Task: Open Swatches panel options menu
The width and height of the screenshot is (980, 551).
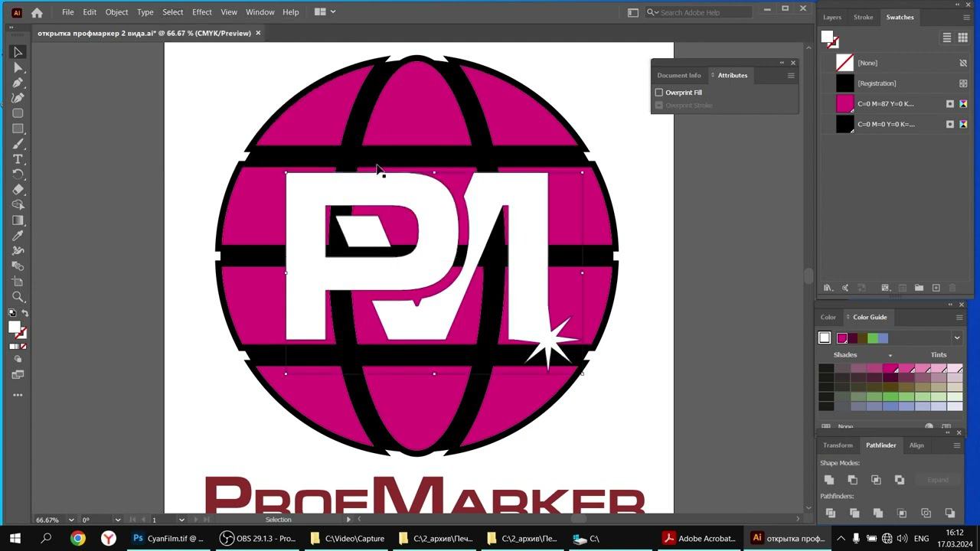Action: click(967, 17)
